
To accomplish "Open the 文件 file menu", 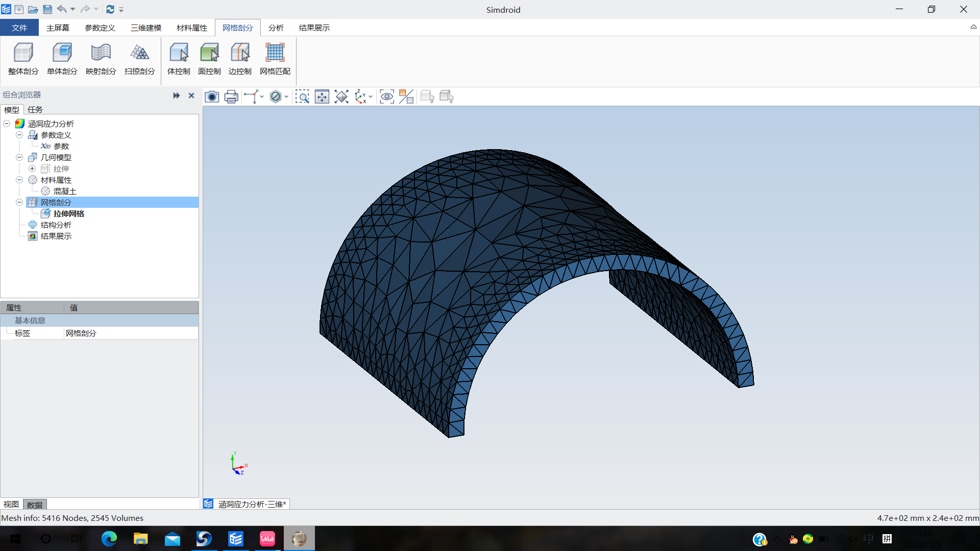I will point(19,28).
